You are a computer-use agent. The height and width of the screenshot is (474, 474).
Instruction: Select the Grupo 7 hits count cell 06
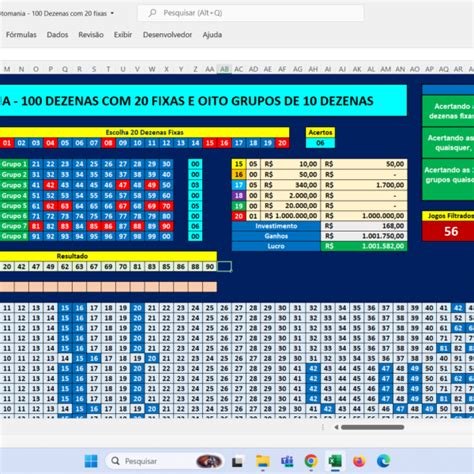195,226
